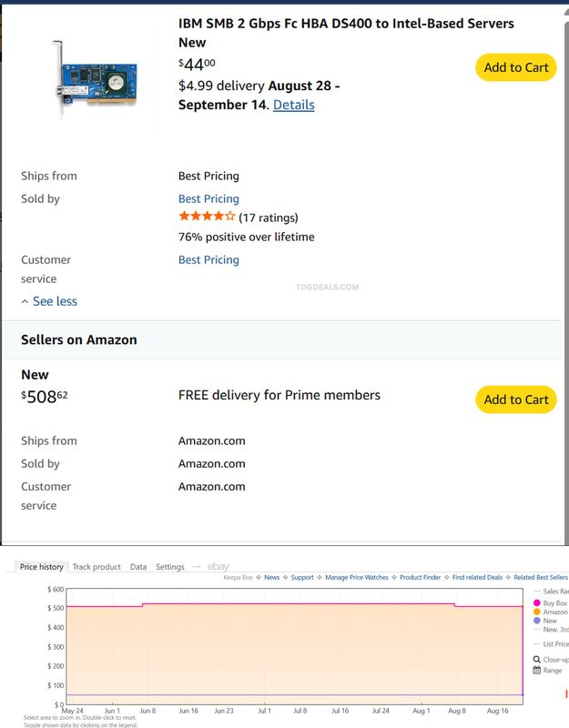Click the Range calendar icon

tap(536, 670)
